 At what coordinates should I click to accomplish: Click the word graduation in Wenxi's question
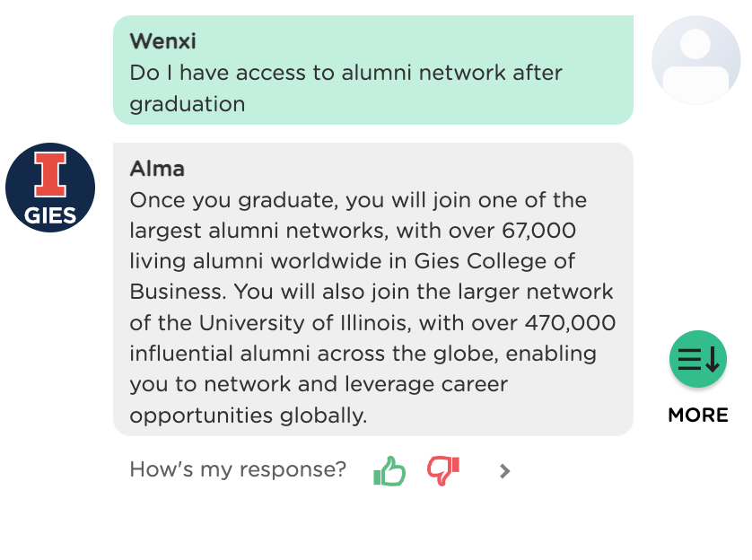[x=188, y=105]
